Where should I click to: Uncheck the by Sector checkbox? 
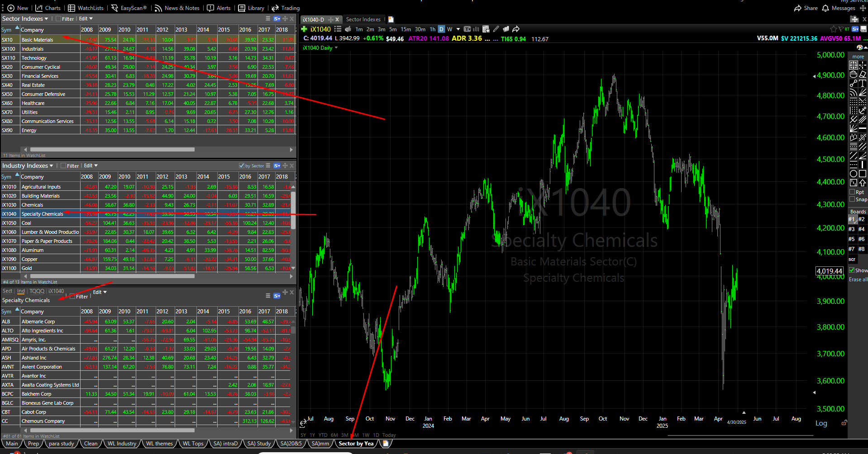pos(242,166)
